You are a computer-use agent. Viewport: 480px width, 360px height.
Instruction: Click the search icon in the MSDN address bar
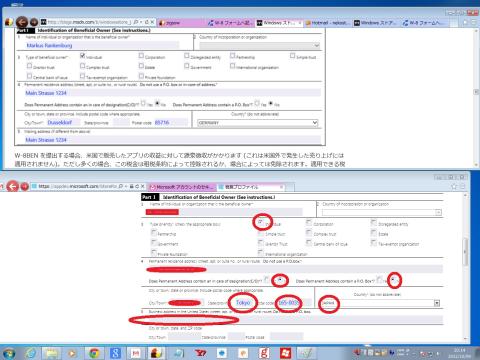tap(136, 22)
